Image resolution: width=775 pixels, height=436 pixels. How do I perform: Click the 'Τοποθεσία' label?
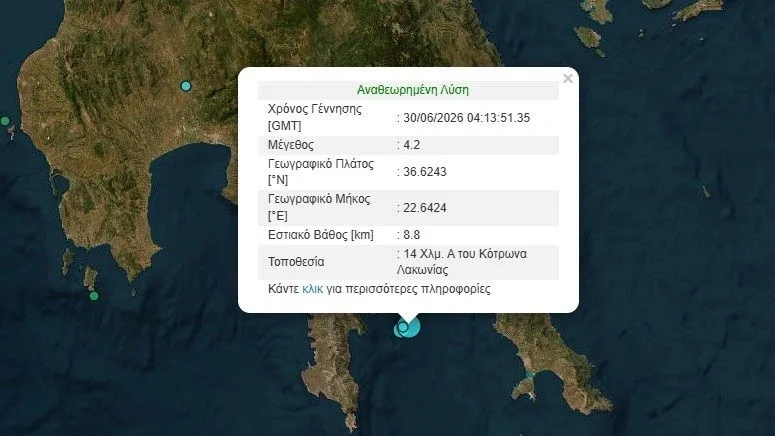[x=296, y=262]
